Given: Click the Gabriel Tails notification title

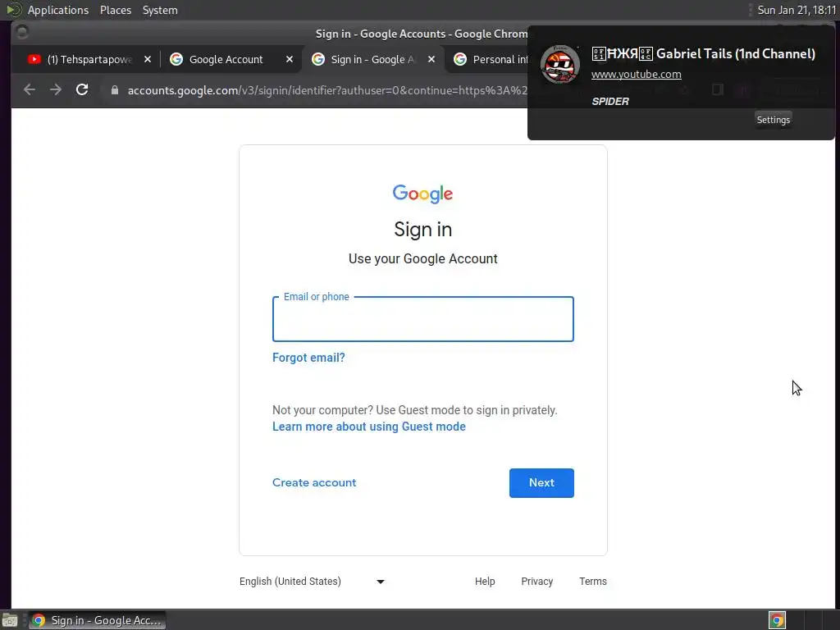Looking at the screenshot, I should coord(703,53).
